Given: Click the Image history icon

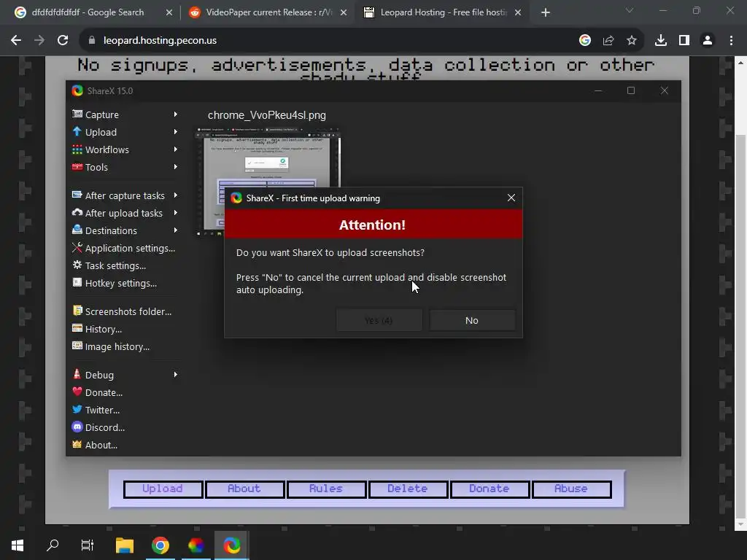Looking at the screenshot, I should coord(77,346).
